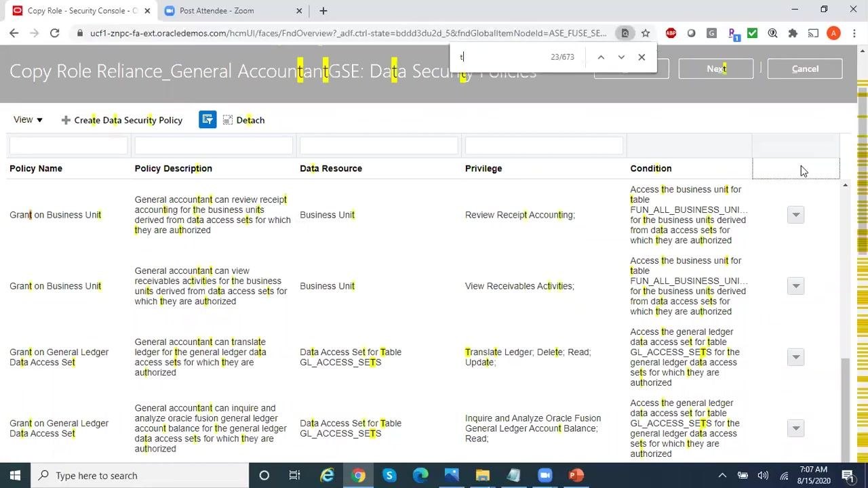Open the Chrome profile avatar
This screenshot has width=868, height=488.
click(x=833, y=33)
